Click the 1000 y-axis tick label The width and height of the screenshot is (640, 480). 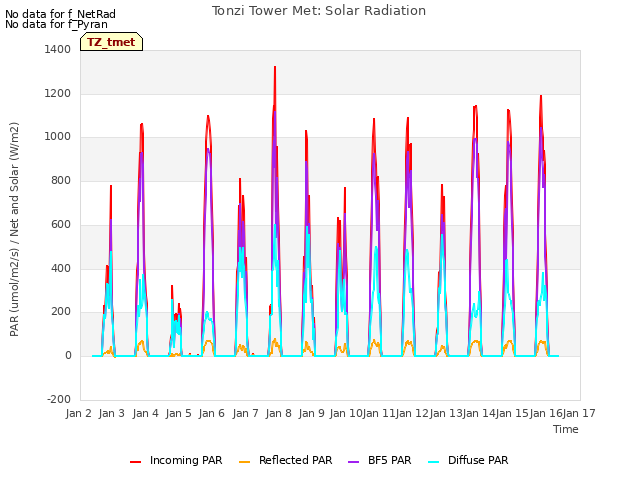(x=58, y=137)
